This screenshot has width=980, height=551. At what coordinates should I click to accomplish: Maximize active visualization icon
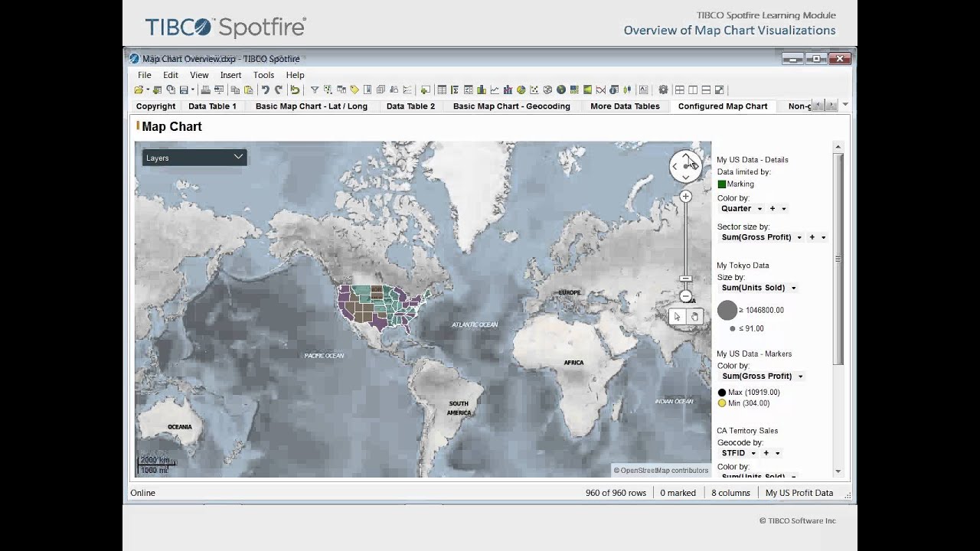click(x=719, y=90)
